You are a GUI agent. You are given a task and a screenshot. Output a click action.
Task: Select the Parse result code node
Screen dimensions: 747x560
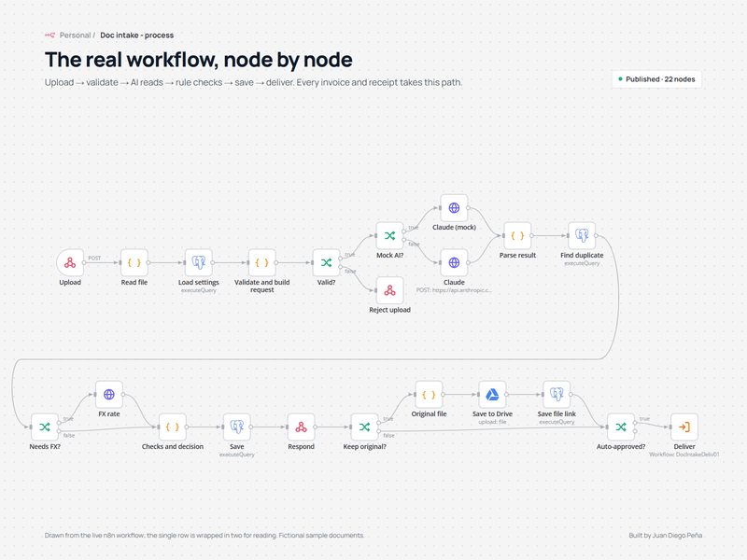click(x=517, y=236)
